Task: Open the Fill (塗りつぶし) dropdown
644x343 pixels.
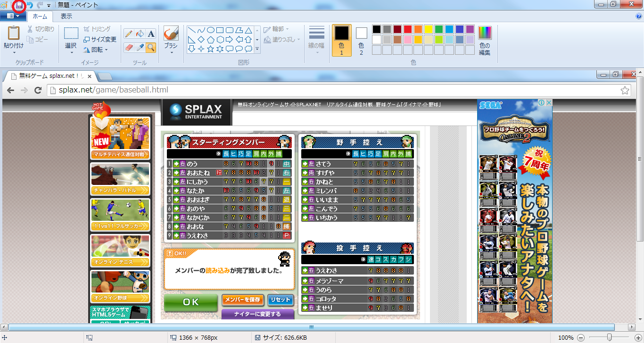Action: pos(282,40)
